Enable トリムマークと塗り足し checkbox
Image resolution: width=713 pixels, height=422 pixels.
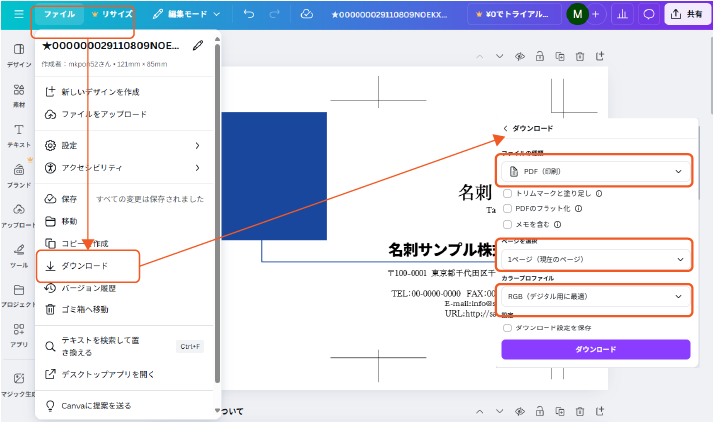click(x=507, y=194)
